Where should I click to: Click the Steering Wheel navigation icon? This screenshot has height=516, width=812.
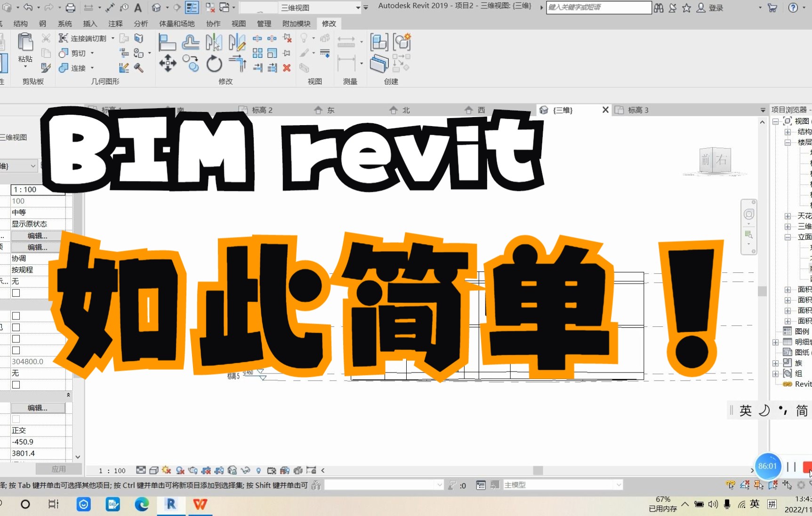749,214
